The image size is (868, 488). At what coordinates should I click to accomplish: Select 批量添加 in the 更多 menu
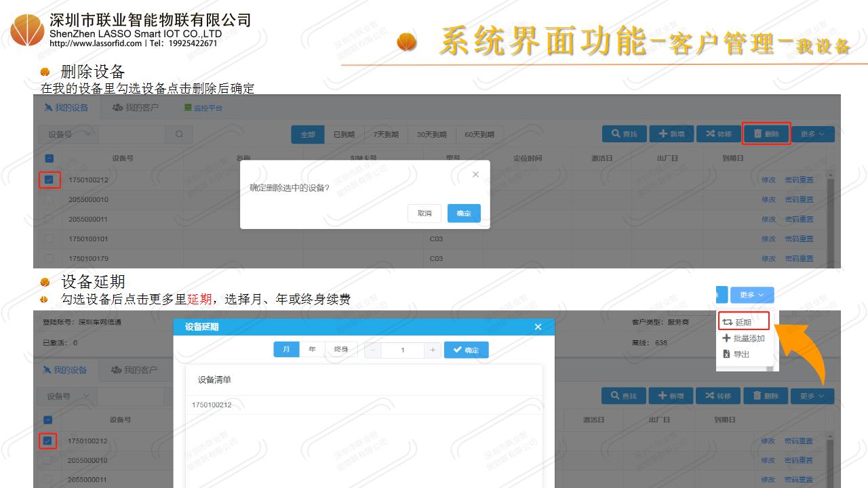744,338
